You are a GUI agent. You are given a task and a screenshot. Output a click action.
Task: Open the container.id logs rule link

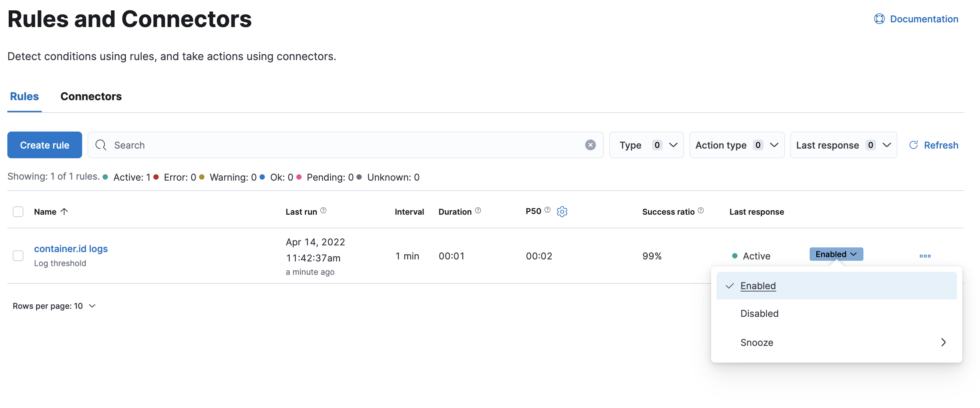(70, 248)
